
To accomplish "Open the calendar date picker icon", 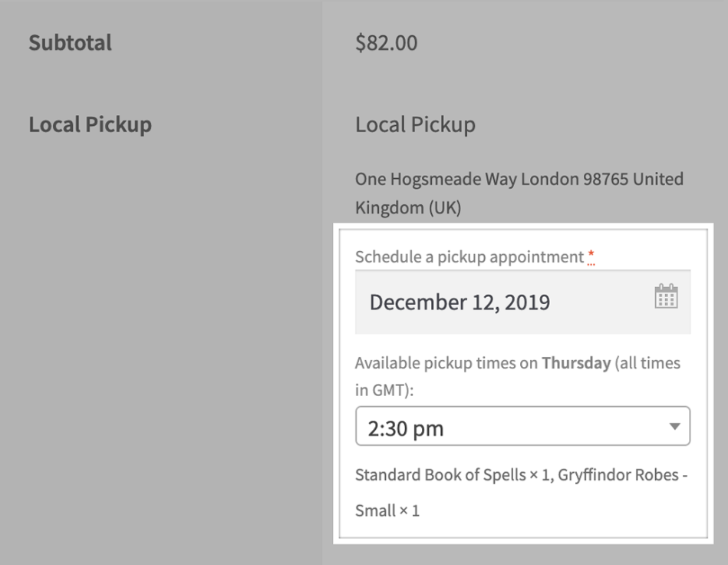I will 666,296.
